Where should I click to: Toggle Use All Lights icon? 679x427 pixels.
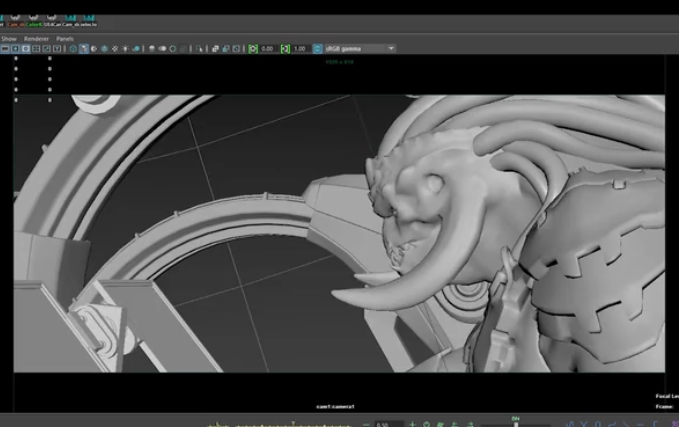[x=125, y=49]
